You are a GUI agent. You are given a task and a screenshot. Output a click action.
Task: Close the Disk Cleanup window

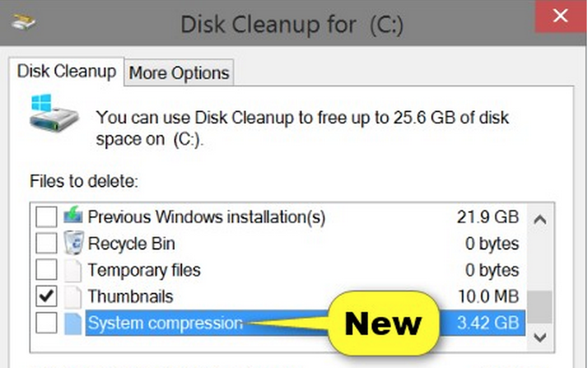pyautogui.click(x=560, y=16)
